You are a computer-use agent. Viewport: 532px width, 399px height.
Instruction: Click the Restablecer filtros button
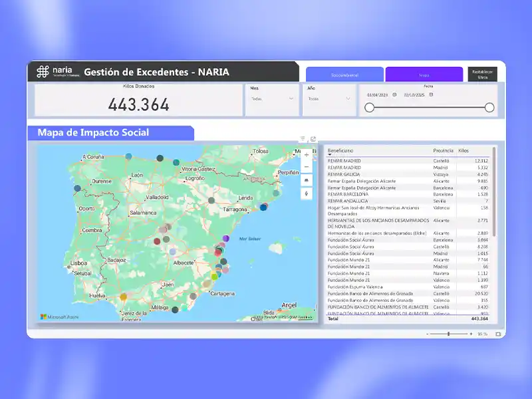(x=483, y=74)
